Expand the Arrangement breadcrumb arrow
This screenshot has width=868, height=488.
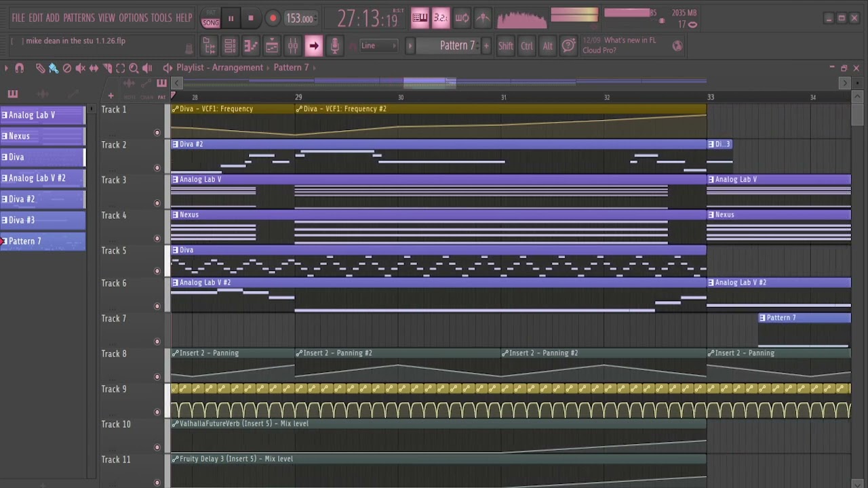pos(268,68)
